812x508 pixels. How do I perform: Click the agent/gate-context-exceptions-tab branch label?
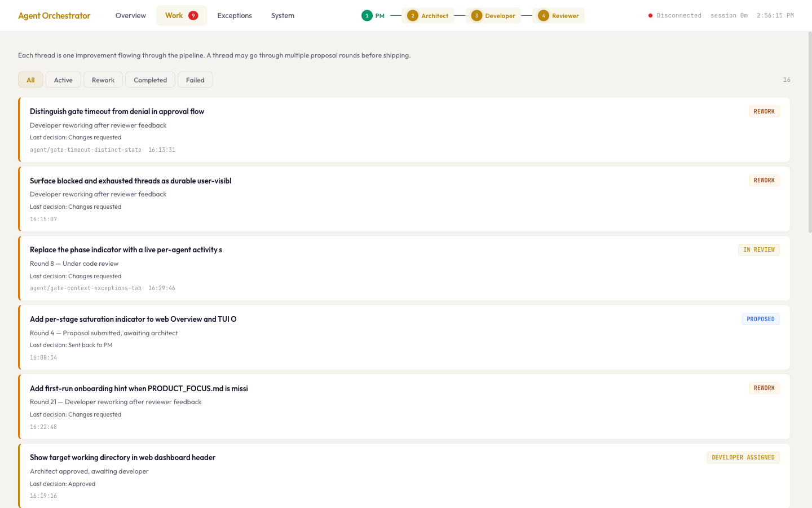click(86, 288)
